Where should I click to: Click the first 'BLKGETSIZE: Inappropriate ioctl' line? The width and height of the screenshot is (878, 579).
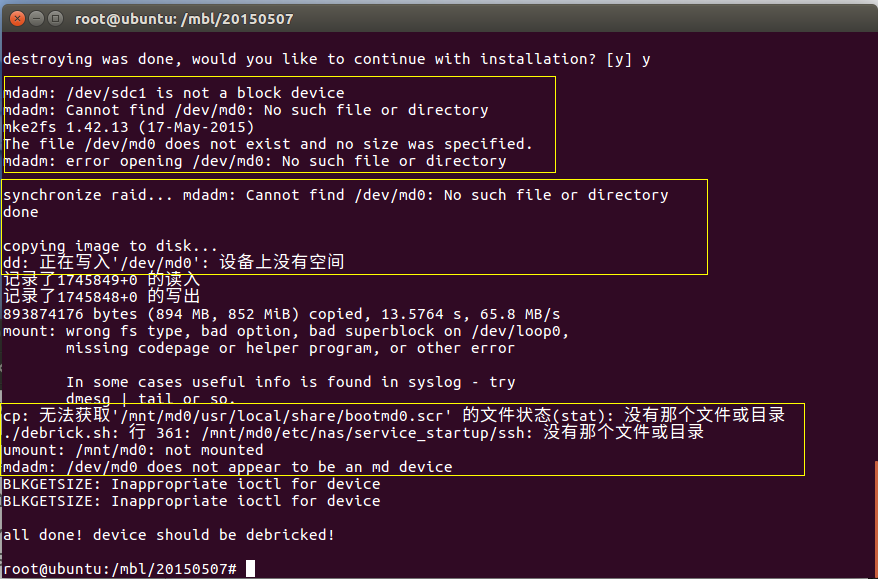[x=192, y=484]
